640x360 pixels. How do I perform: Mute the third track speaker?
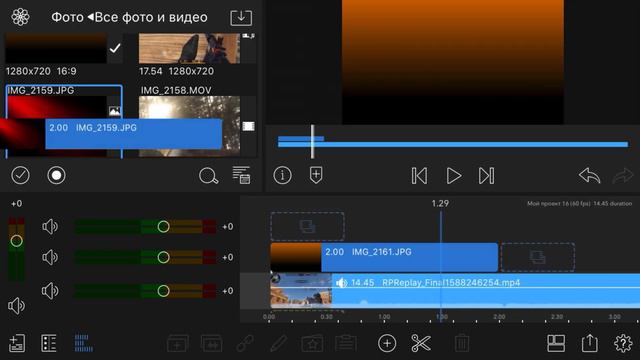[x=50, y=291]
